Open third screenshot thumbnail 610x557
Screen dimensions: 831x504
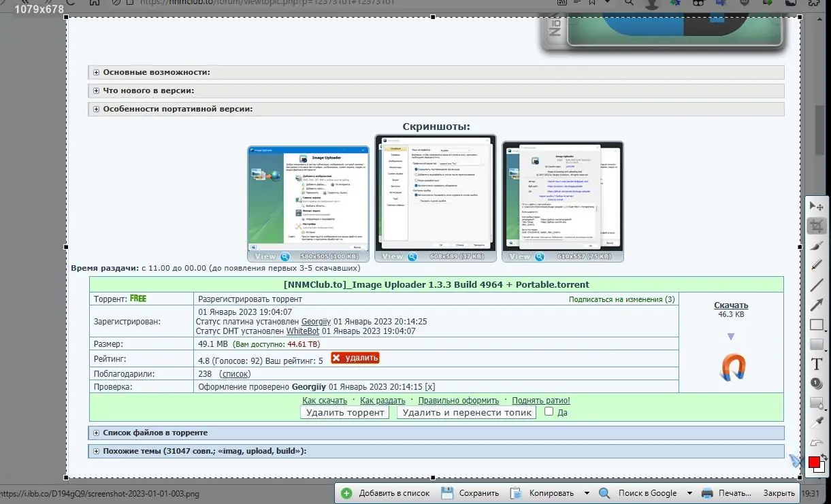tap(562, 201)
